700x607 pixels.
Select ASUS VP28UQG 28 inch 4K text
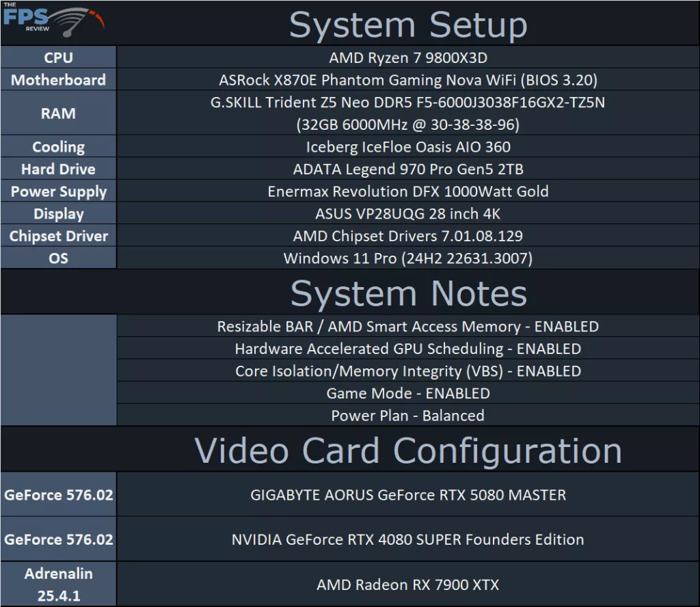408,214
